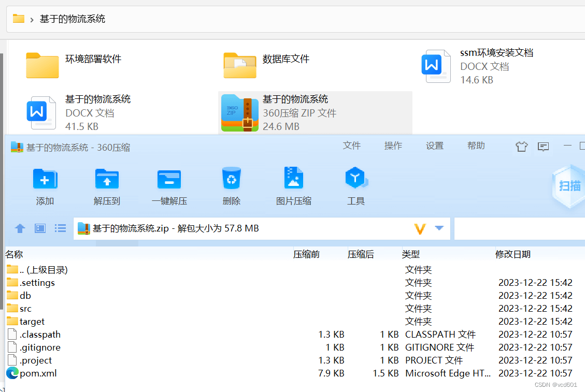
Task: Click the yellow V icon in path bar
Action: (x=420, y=228)
